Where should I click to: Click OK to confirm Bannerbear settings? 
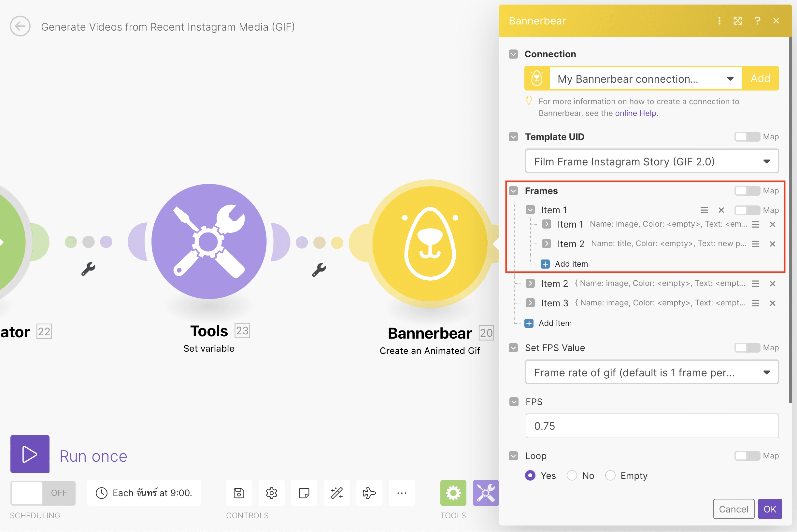770,509
